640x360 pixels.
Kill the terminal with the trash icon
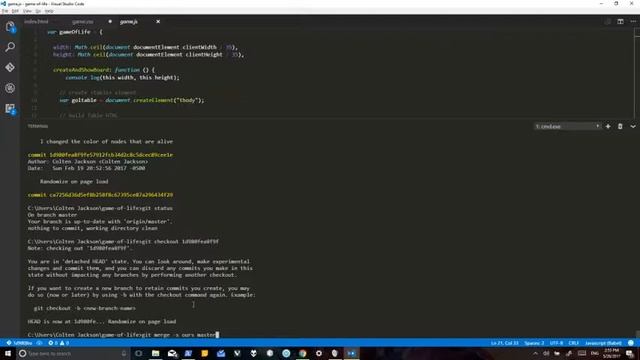click(620, 127)
